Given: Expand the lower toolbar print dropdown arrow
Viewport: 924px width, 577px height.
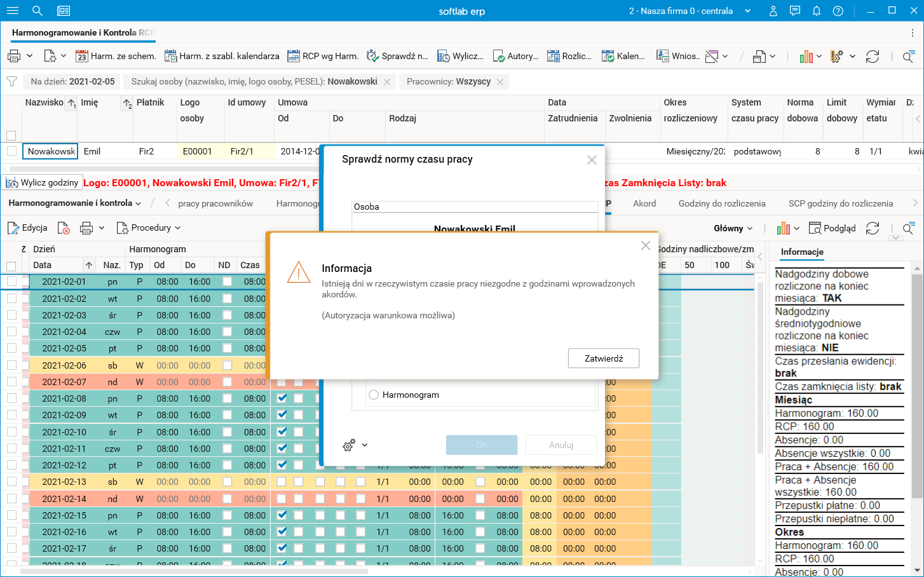Looking at the screenshot, I should [x=102, y=228].
